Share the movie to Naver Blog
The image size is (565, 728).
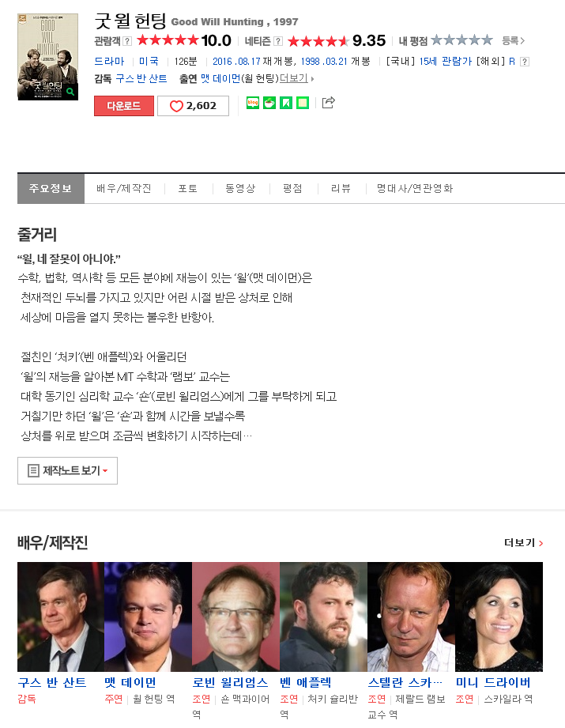(x=253, y=103)
